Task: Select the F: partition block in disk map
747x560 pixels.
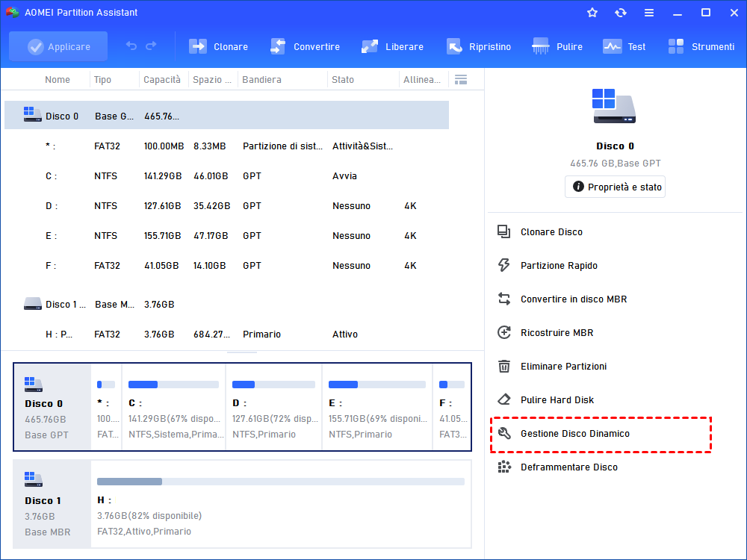Action: coord(452,407)
